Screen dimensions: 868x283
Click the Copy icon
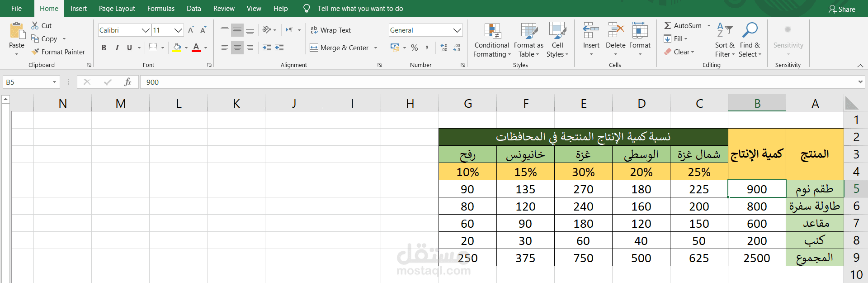pyautogui.click(x=35, y=38)
